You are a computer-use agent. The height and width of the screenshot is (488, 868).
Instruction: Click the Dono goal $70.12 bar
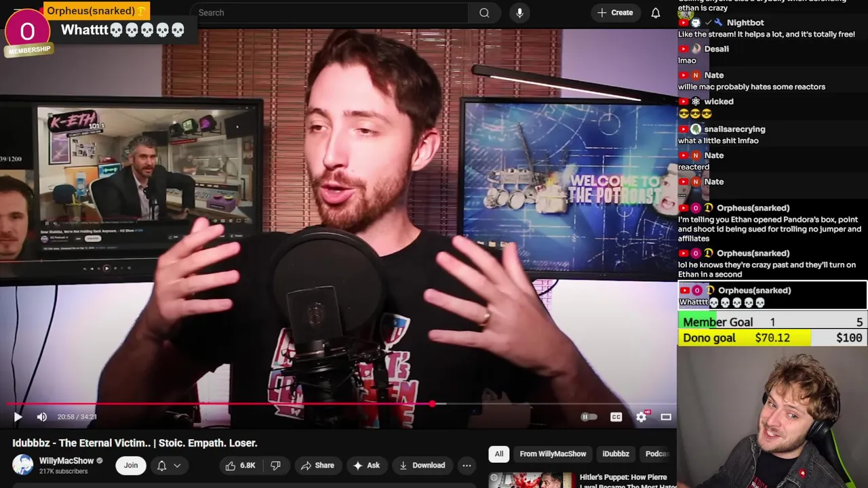tap(772, 338)
